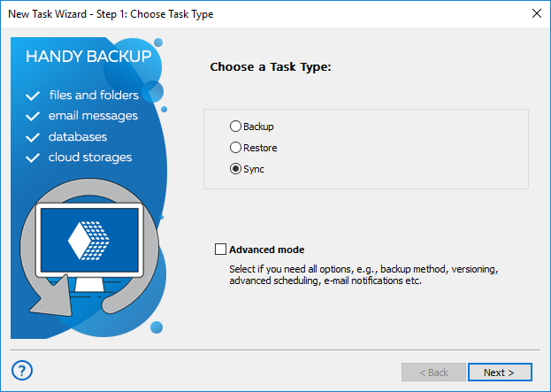Enable the Advanced mode checkbox
551x392 pixels.
(x=220, y=250)
